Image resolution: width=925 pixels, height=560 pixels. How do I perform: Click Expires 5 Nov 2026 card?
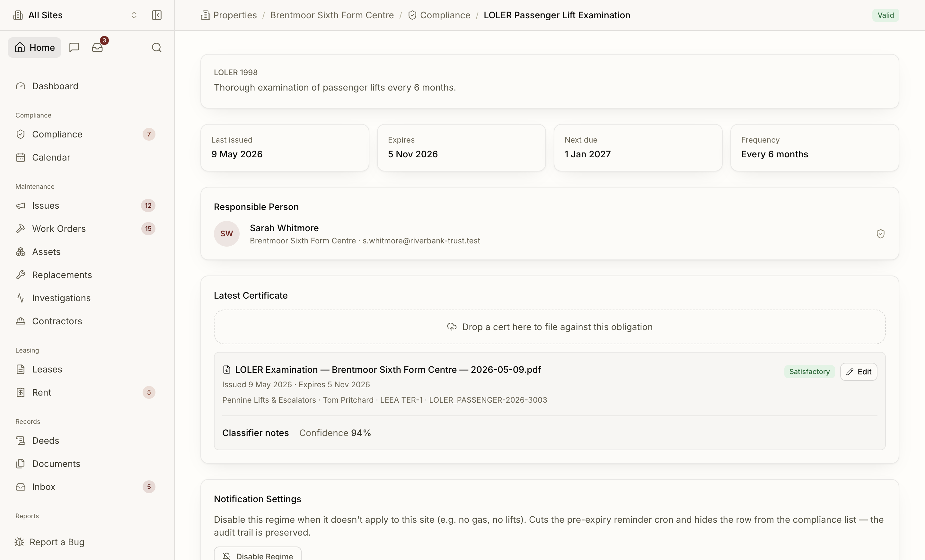click(x=461, y=147)
